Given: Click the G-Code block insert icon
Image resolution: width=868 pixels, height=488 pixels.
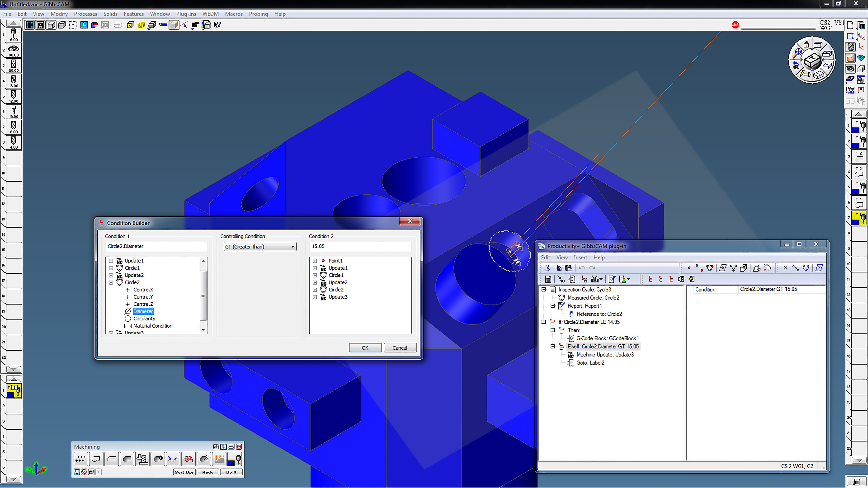Looking at the screenshot, I should coord(572,279).
